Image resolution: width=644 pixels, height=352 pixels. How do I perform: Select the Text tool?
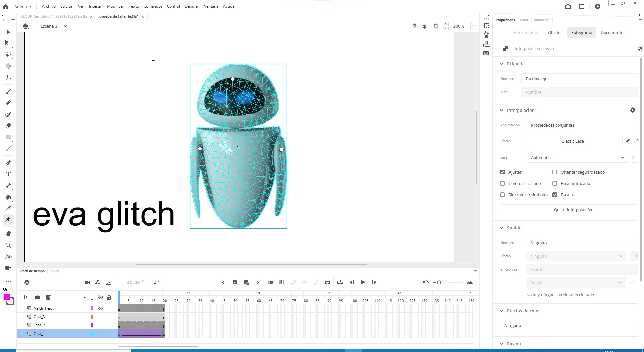8,174
